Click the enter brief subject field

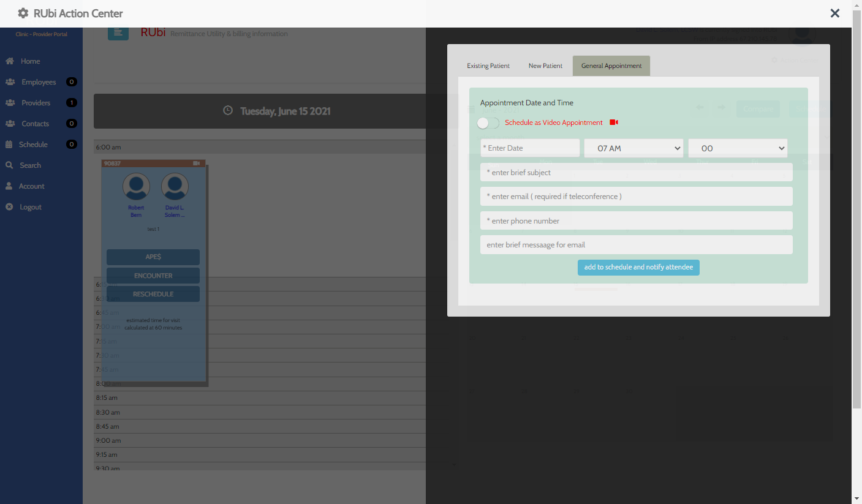click(x=636, y=173)
